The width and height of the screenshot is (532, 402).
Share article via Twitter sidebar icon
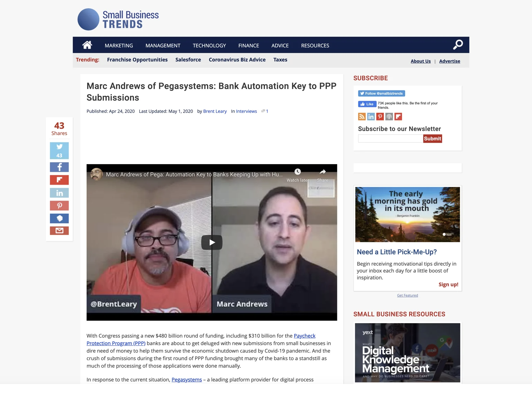pyautogui.click(x=59, y=151)
